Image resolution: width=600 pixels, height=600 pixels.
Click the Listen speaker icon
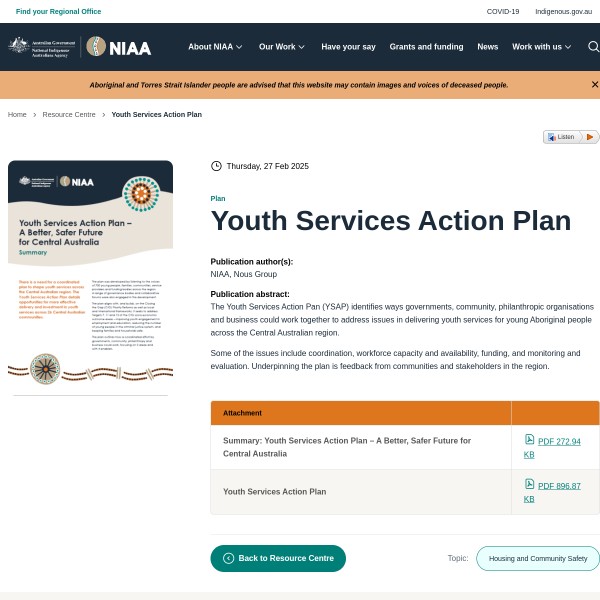(552, 137)
